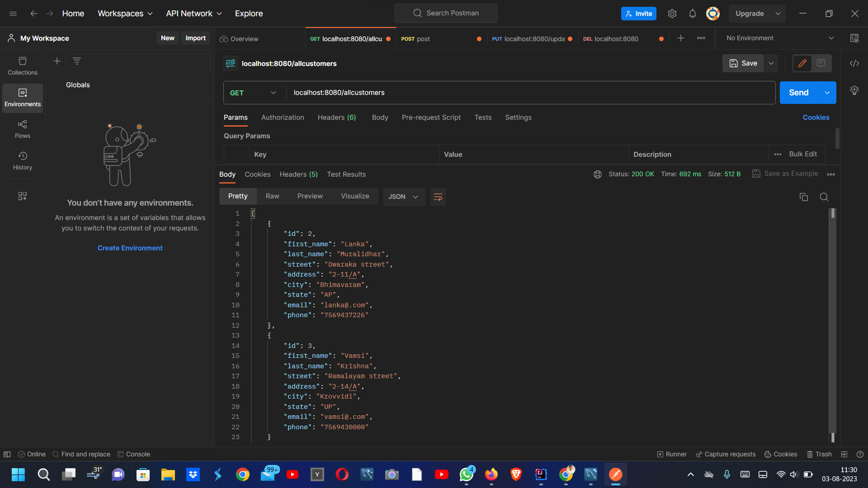The image size is (868, 488).
Task: Open the Collections sidebar panel
Action: click(22, 66)
